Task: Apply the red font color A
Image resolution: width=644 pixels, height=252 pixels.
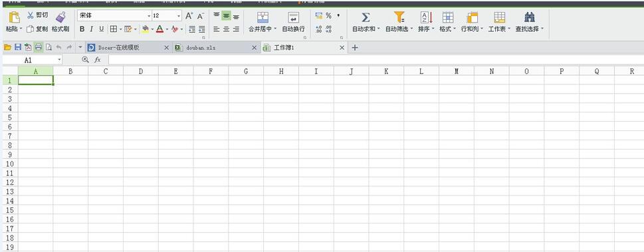Action: pyautogui.click(x=160, y=29)
